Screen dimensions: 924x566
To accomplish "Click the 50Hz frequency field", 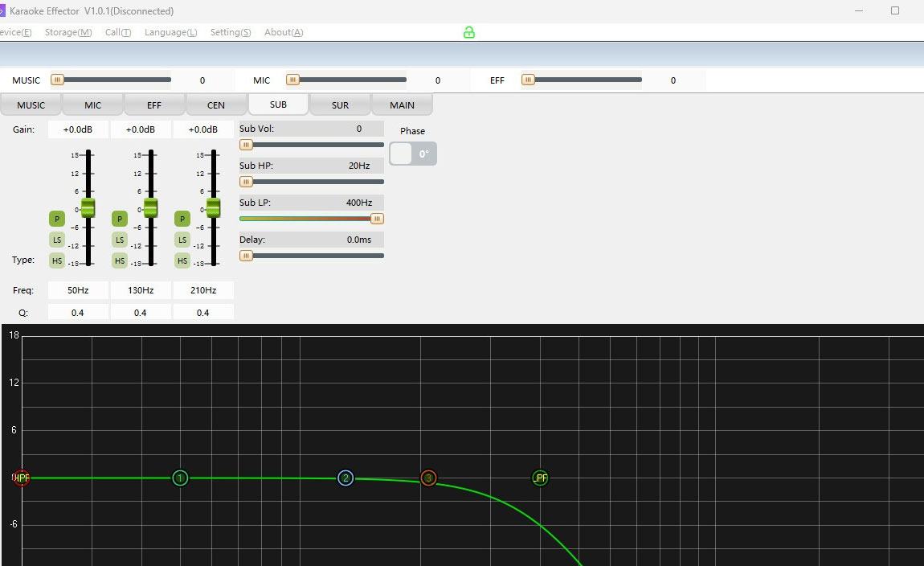I will [78, 290].
